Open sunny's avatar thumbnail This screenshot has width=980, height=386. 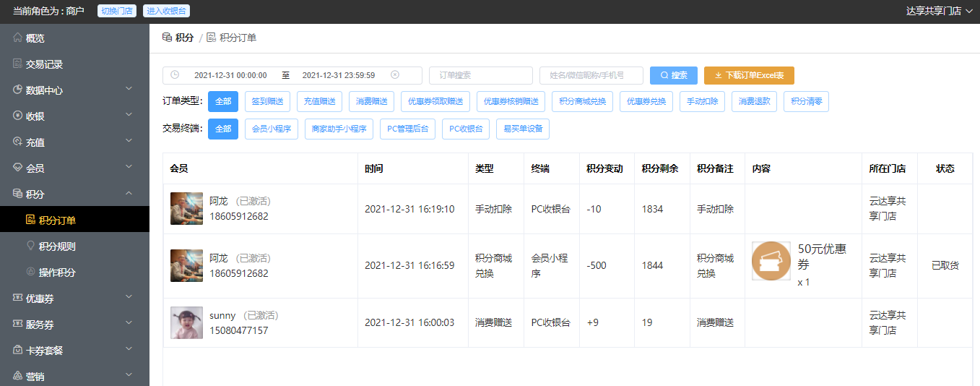tap(186, 322)
